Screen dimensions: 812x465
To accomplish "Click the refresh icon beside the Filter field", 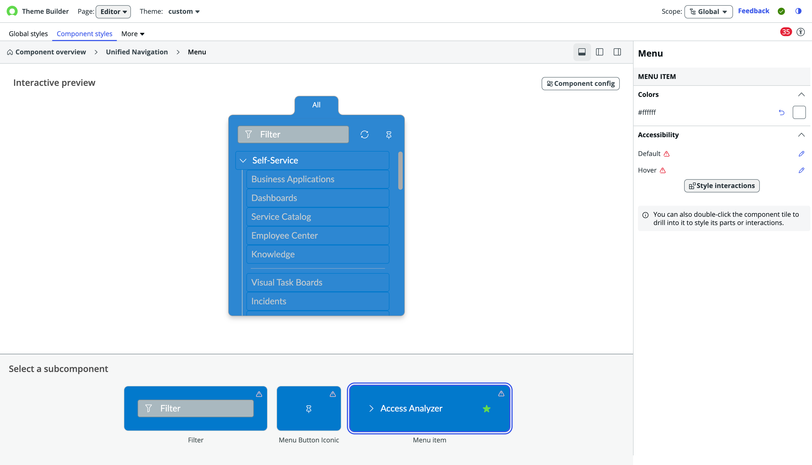I will pyautogui.click(x=364, y=134).
